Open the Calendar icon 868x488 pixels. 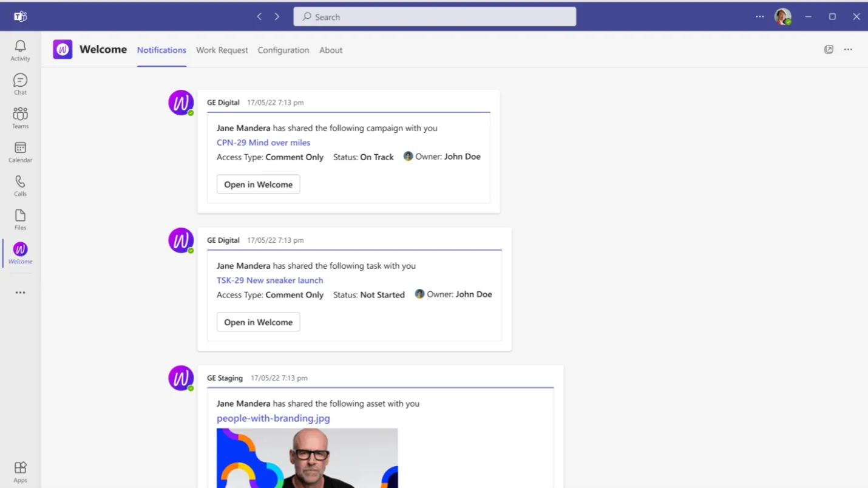coord(20,152)
